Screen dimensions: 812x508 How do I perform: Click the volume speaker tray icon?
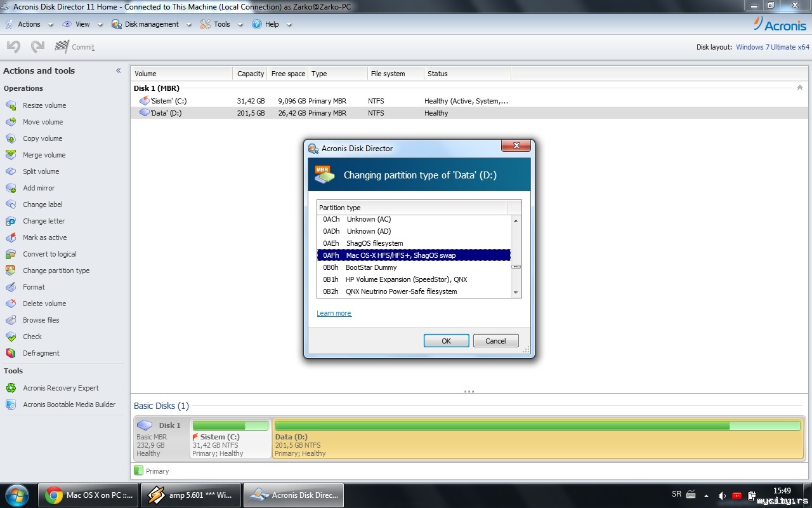click(x=722, y=495)
